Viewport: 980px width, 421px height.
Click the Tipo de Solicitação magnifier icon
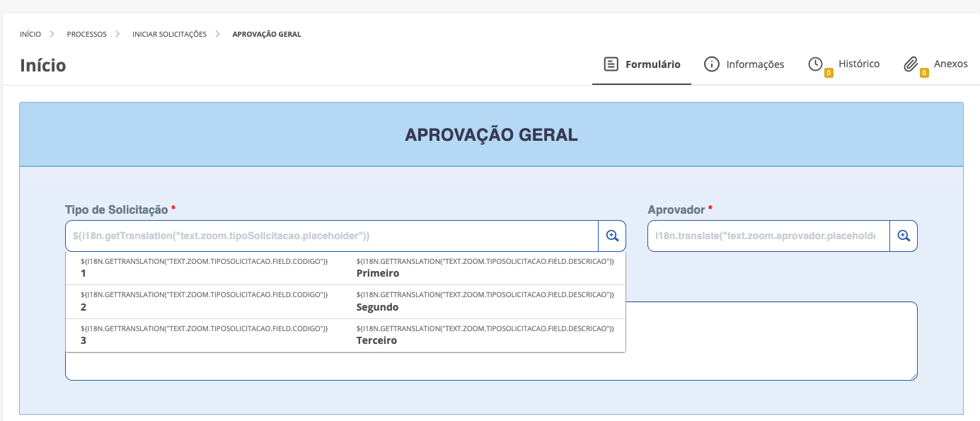click(612, 236)
